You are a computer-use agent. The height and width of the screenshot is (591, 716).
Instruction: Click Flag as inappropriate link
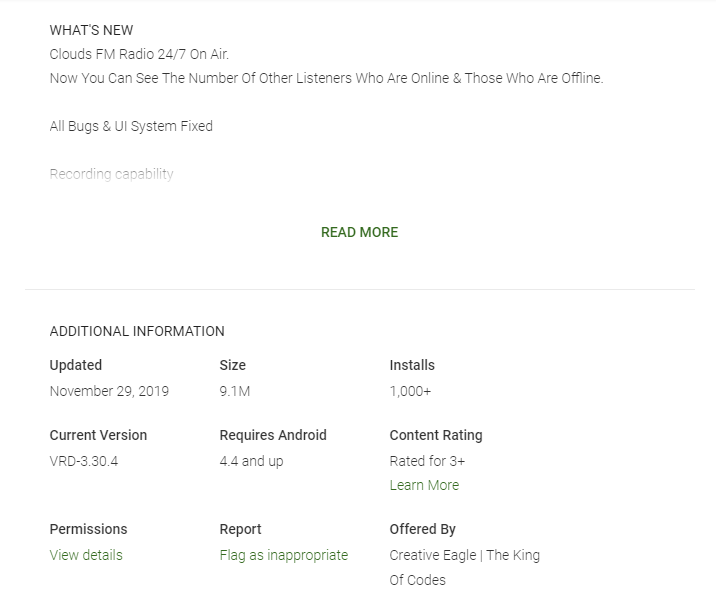[284, 555]
